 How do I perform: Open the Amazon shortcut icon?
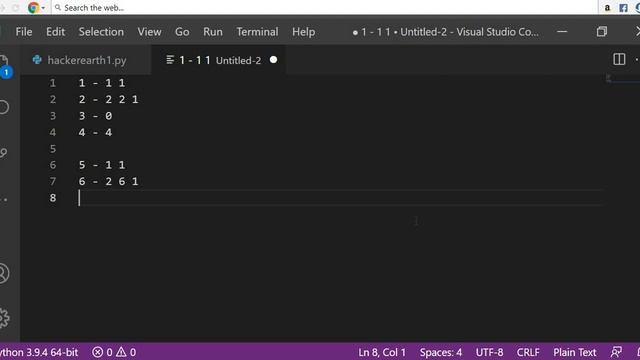[x=607, y=7]
